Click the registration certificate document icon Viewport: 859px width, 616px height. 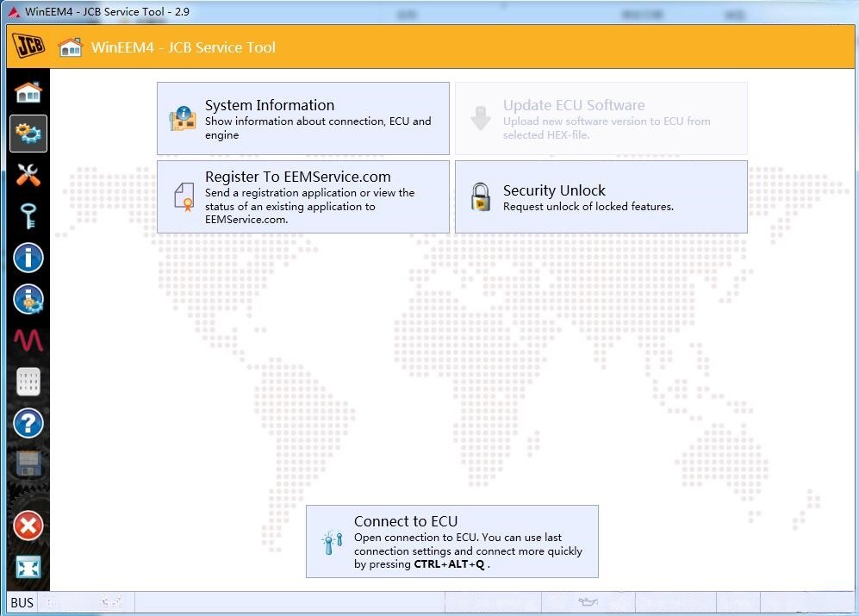pyautogui.click(x=184, y=196)
